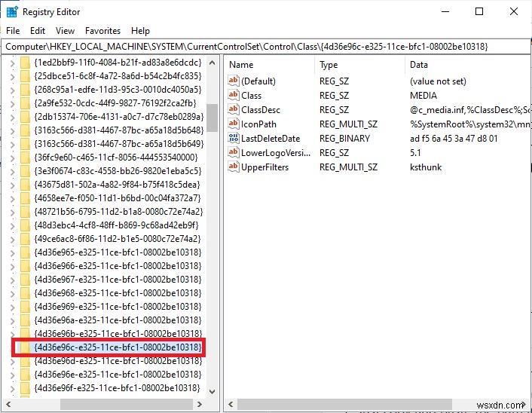Viewport: 532px width, 413px height.
Task: Click folder icon of {3163c566-d381-4467-87bc-a65a18d5b648}
Action: tap(25, 130)
